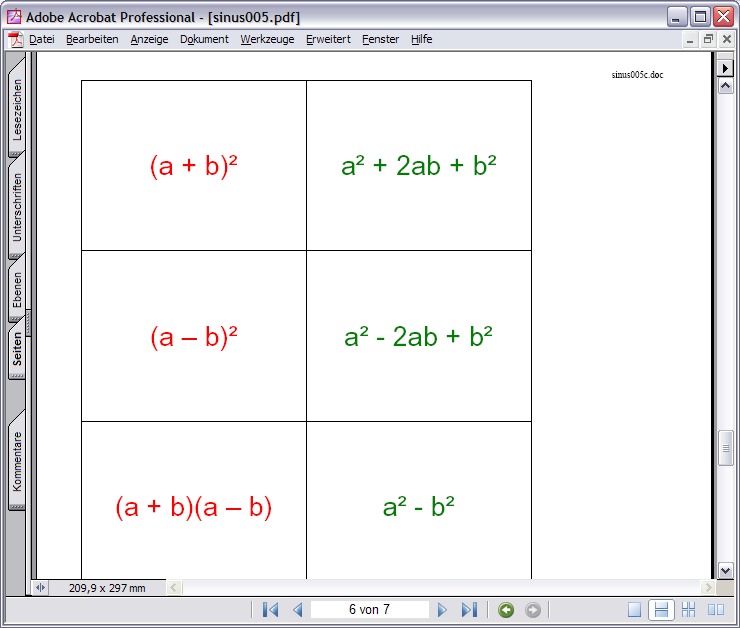740x628 pixels.
Task: Go to the next page
Action: click(442, 610)
